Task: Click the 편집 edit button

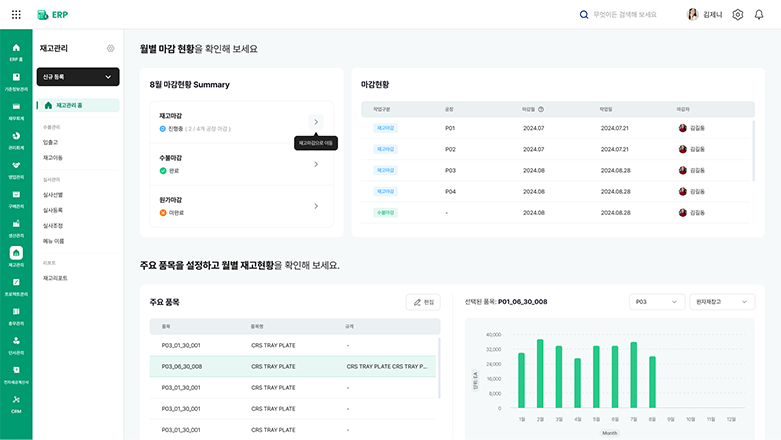Action: tap(423, 302)
